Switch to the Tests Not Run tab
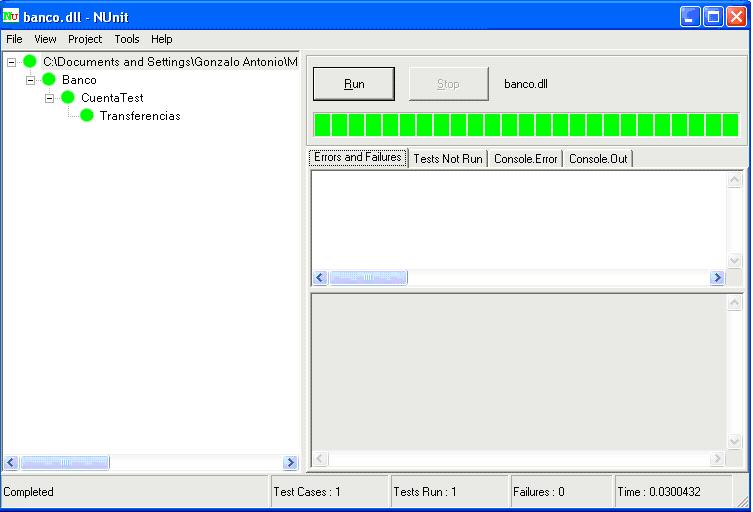The width and height of the screenshot is (753, 512). coord(448,158)
